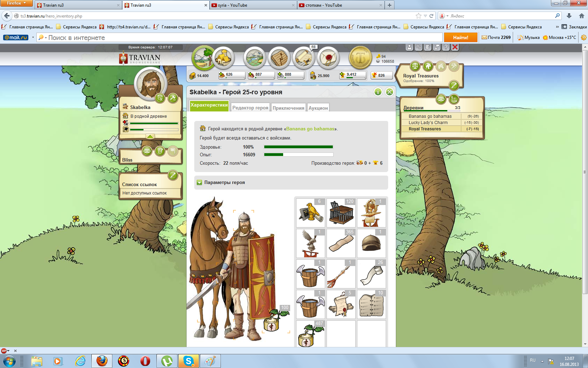Viewport: 588px width, 368px height.
Task: Click the page vertical scrollbar
Action: coord(585,172)
